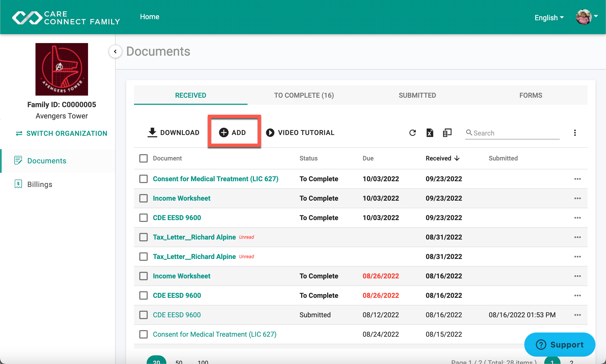606x364 pixels.
Task: Check To Complete CDE EESD 9600 row due 08/26/2022
Action: (143, 295)
